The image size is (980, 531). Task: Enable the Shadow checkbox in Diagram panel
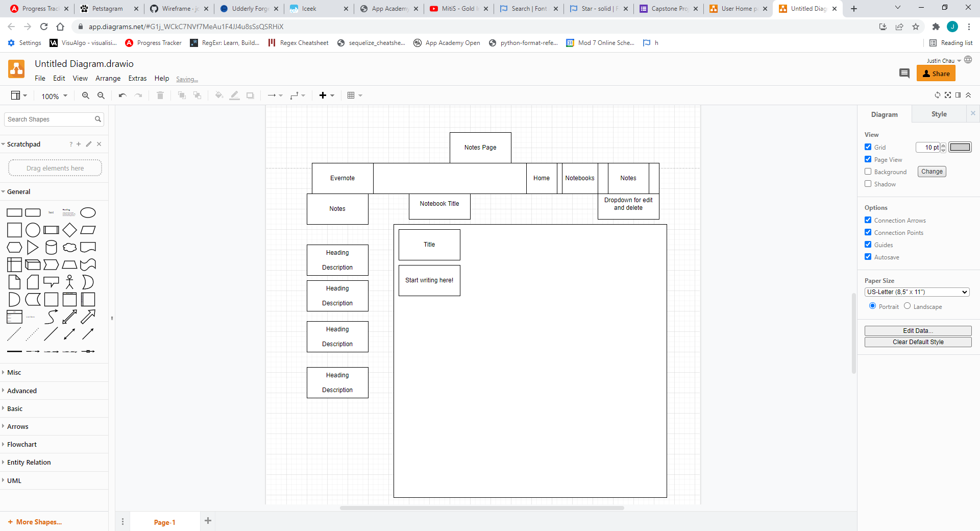(x=868, y=184)
